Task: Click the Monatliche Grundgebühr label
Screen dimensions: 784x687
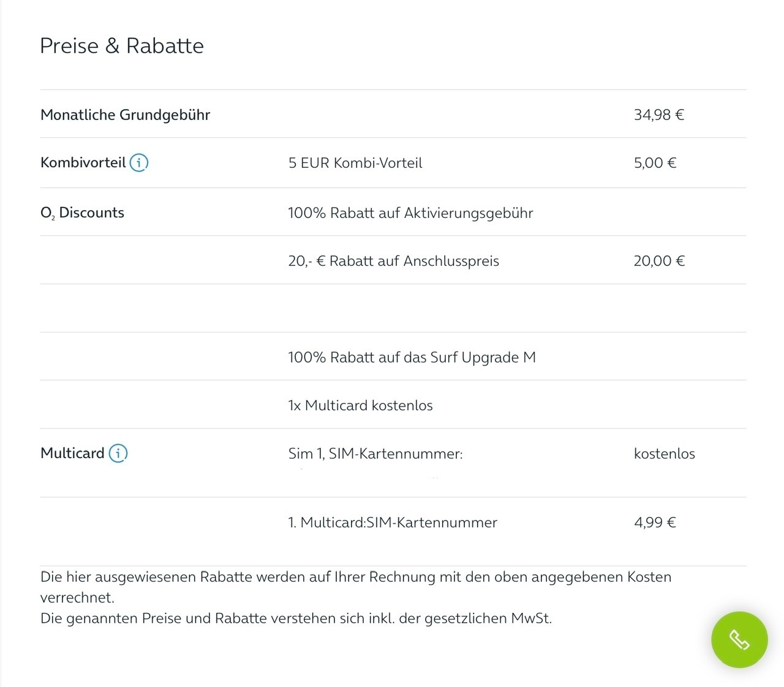Action: (x=126, y=115)
